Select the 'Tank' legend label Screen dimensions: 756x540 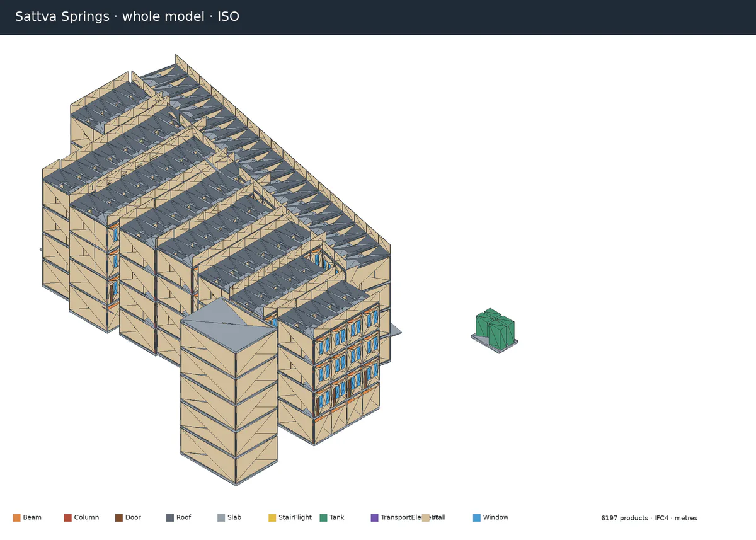click(x=337, y=518)
